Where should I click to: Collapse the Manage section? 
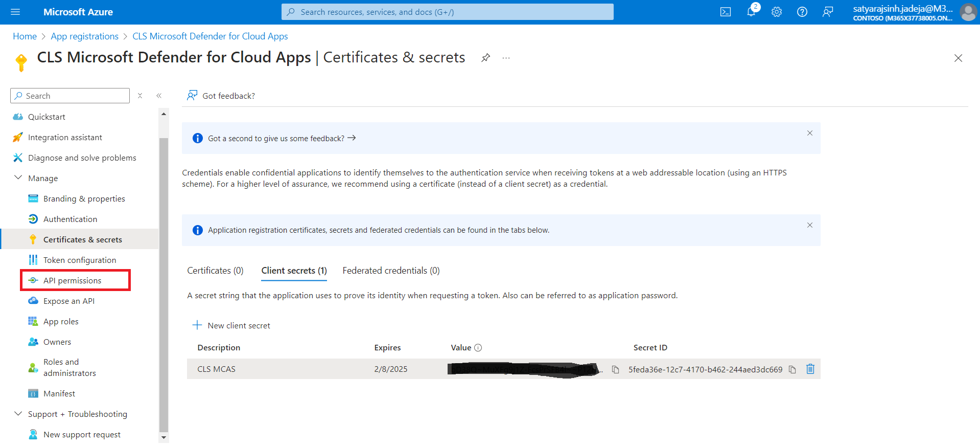18,178
